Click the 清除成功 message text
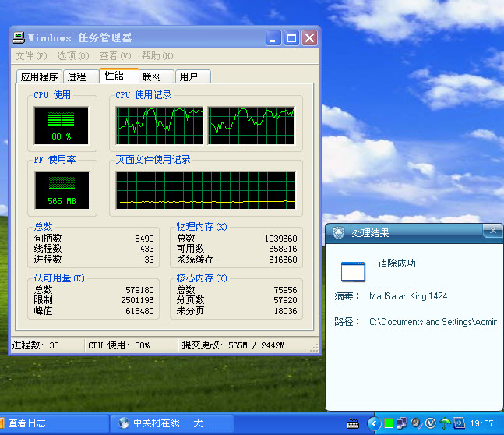Viewport: 504px width, 435px height. pos(397,263)
